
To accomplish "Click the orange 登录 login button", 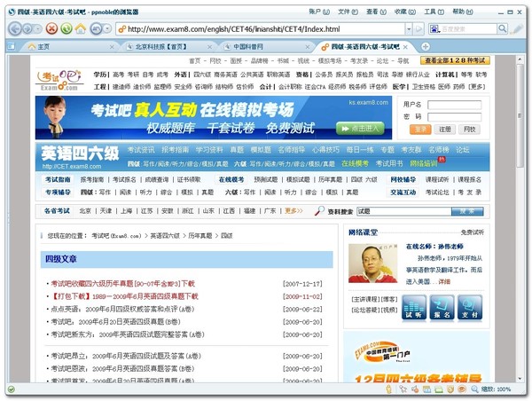I will coord(420,130).
